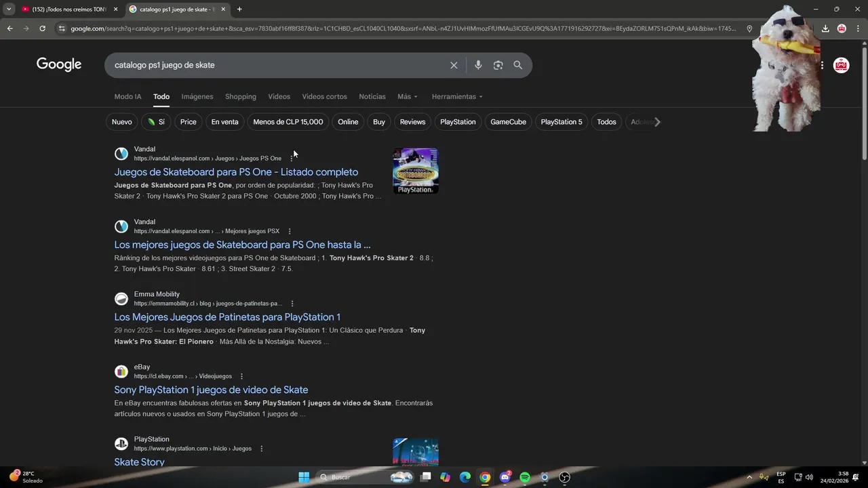The height and width of the screenshot is (488, 868).
Task: Expand the Más dropdown
Action: (408, 96)
